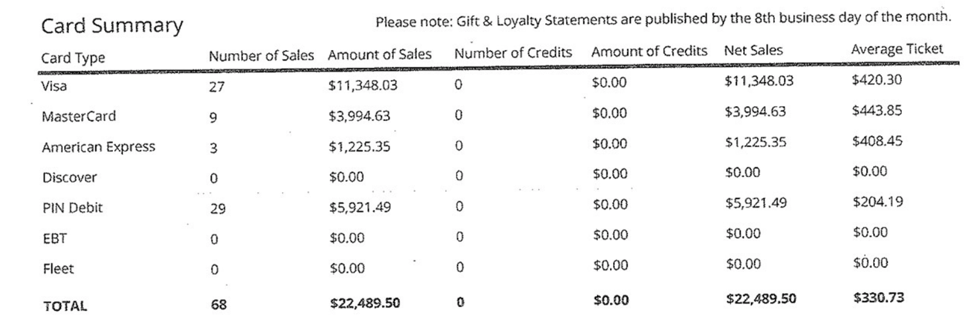Click the Net Sales column header

[x=753, y=50]
